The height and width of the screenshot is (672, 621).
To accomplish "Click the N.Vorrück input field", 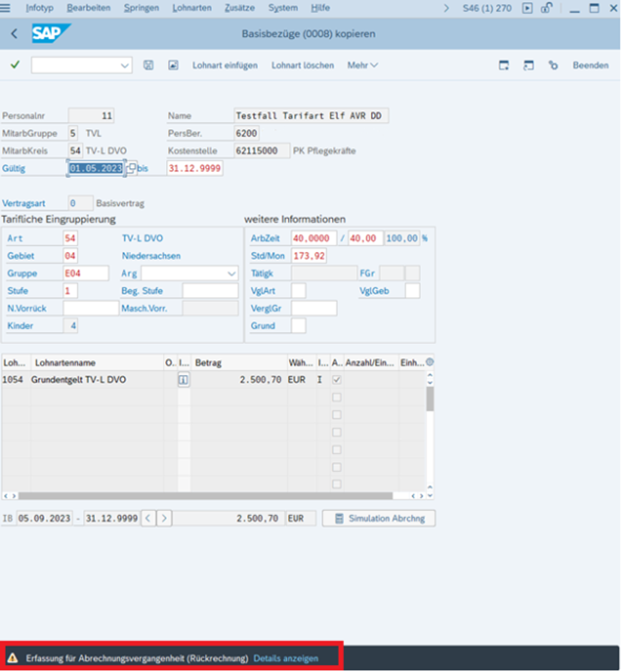I will coord(91,308).
